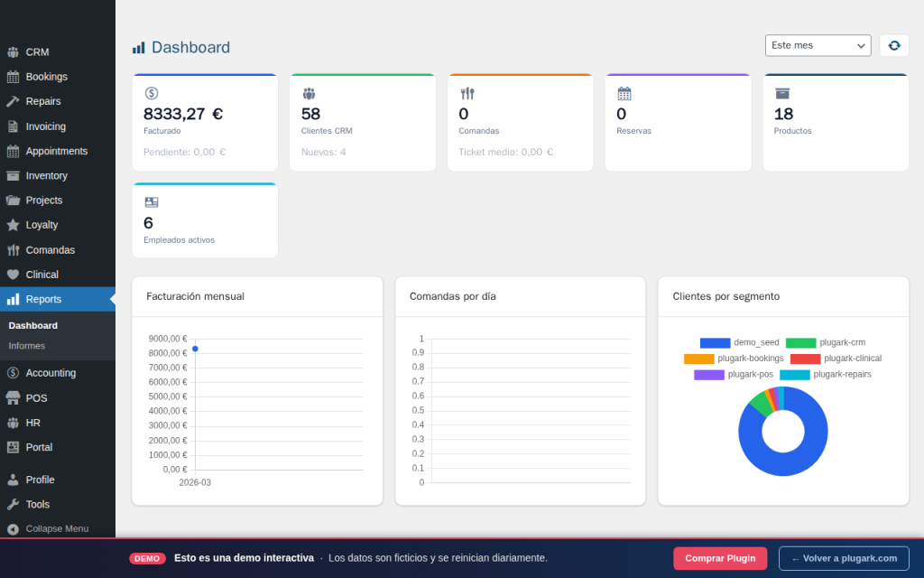Click the plugark-bookings orange color swatch

click(698, 359)
